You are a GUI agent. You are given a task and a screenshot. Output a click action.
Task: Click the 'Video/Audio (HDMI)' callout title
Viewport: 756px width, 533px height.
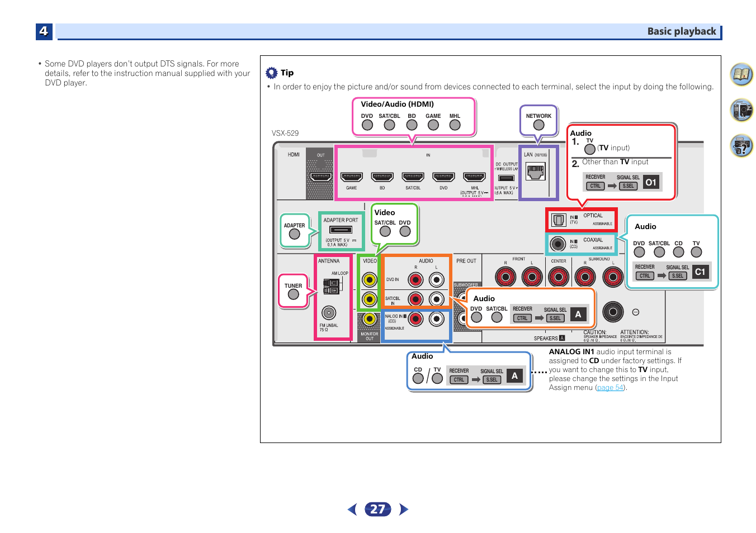click(397, 104)
